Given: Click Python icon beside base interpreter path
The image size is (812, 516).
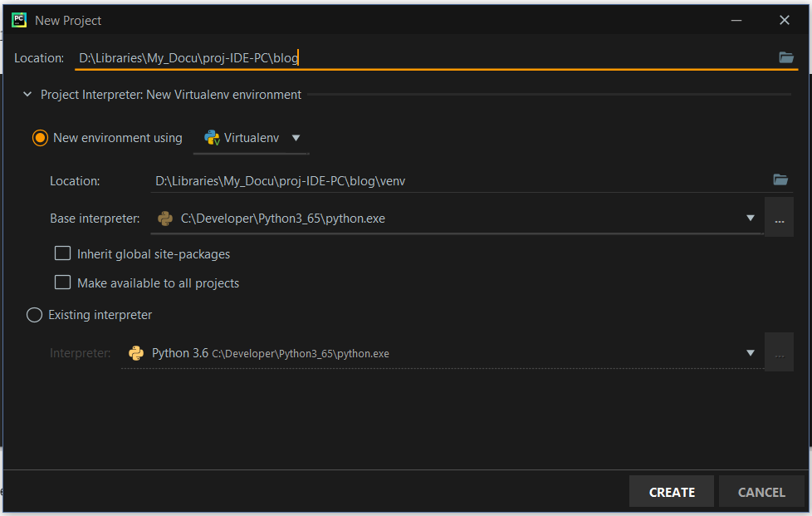Looking at the screenshot, I should click(x=165, y=219).
